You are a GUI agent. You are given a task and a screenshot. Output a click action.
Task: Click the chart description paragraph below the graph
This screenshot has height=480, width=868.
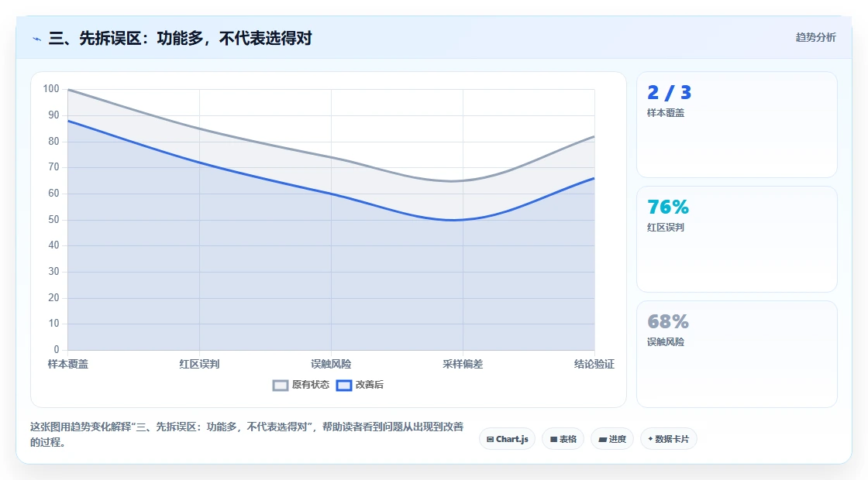coord(246,434)
